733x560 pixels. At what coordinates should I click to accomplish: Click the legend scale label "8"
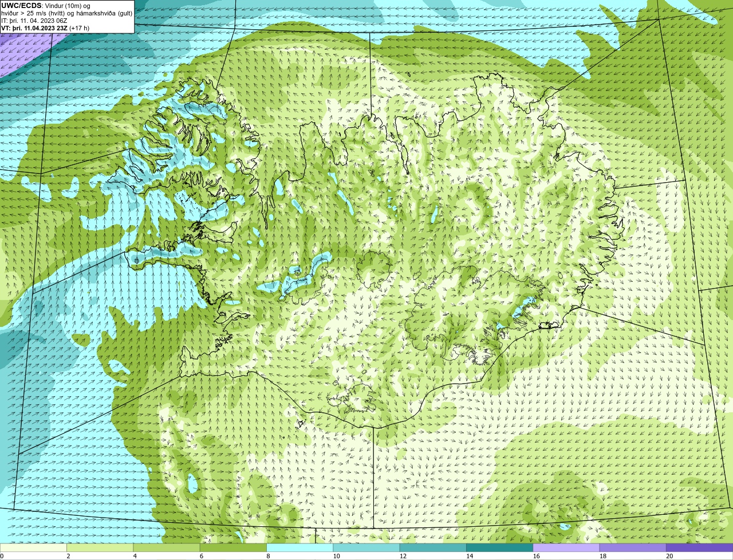point(268,556)
